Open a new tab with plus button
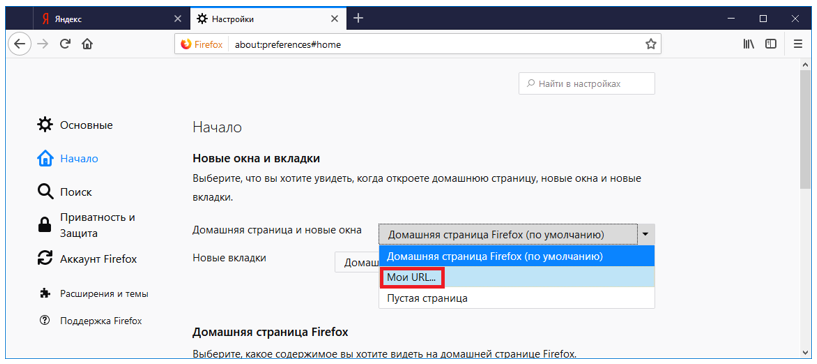 [x=358, y=18]
